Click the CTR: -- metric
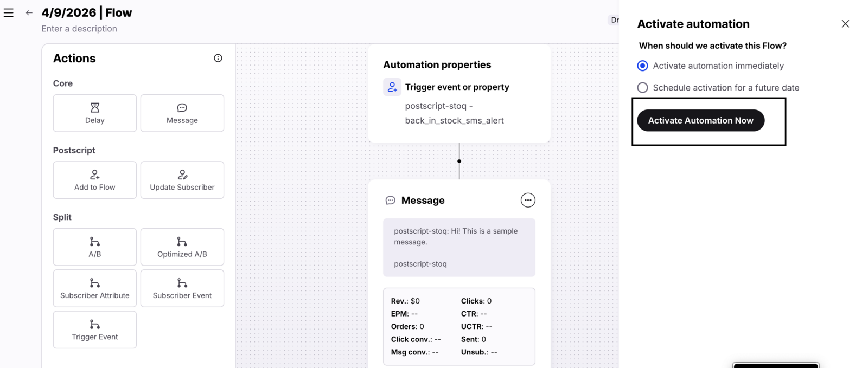Image resolution: width=868 pixels, height=368 pixels. tap(474, 314)
